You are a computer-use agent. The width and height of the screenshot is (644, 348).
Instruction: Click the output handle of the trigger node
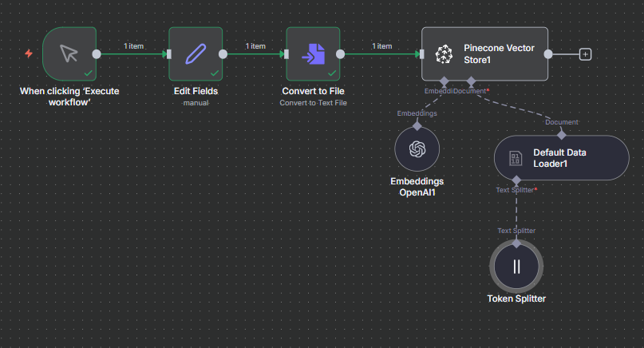[97, 54]
